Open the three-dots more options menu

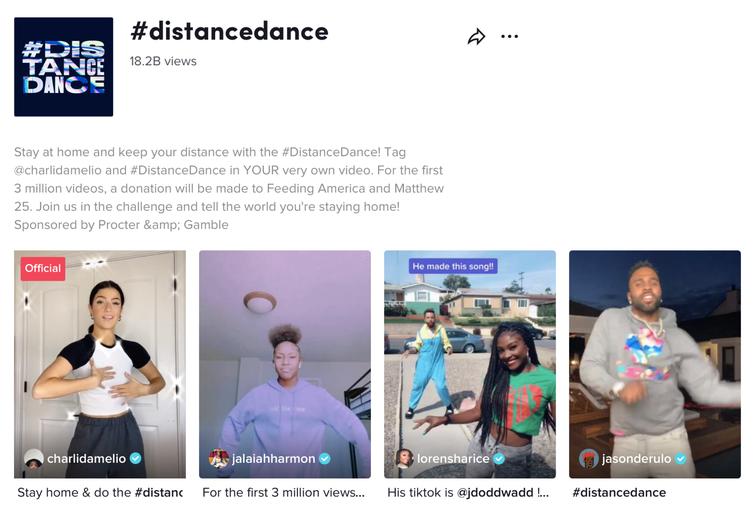(x=509, y=36)
